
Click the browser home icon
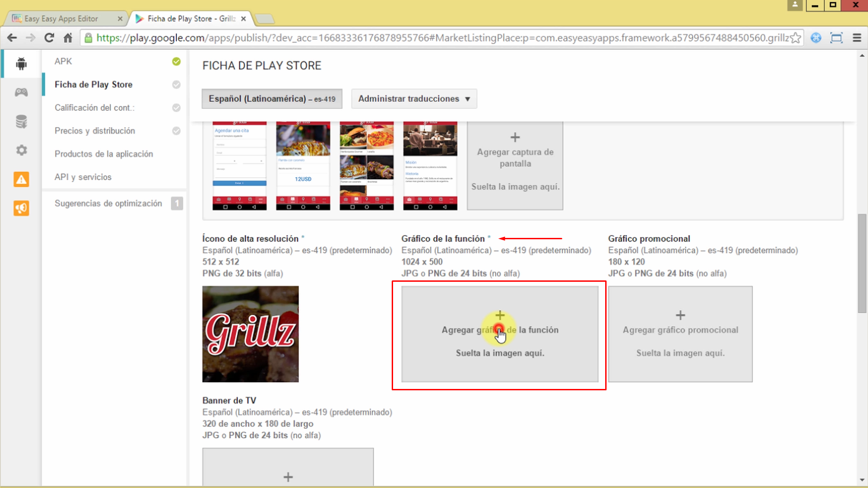tap(67, 38)
